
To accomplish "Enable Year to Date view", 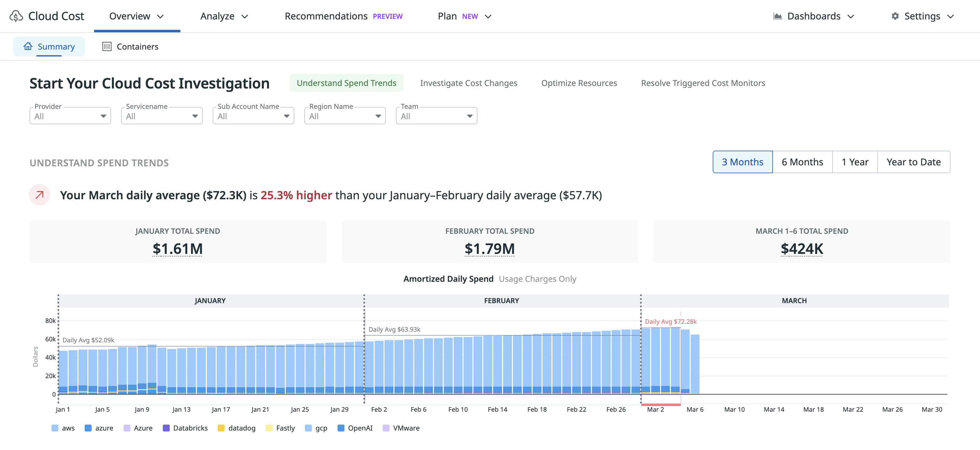I will [913, 162].
